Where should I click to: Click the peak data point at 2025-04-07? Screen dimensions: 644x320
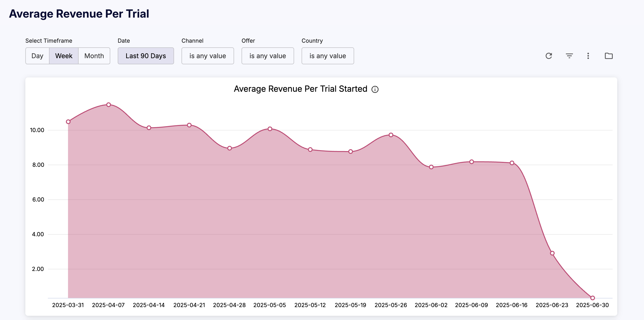pyautogui.click(x=109, y=105)
